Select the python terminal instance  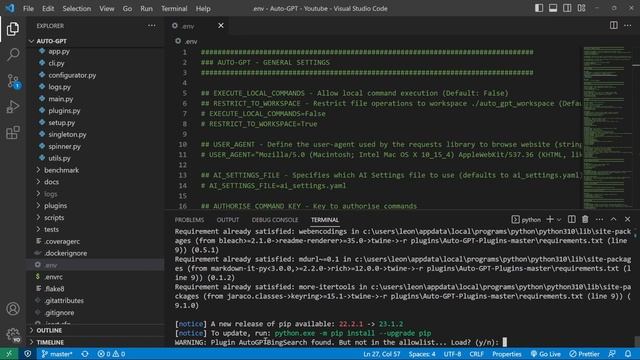[x=526, y=220]
